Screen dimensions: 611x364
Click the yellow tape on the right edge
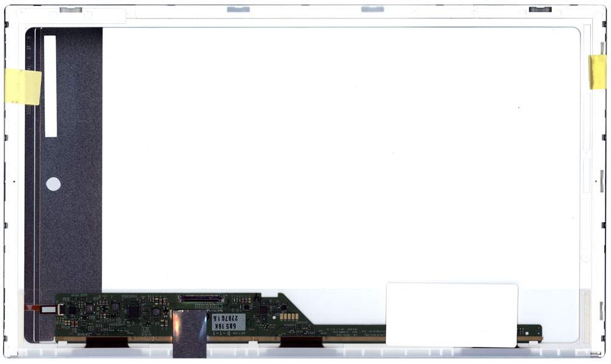pos(597,71)
